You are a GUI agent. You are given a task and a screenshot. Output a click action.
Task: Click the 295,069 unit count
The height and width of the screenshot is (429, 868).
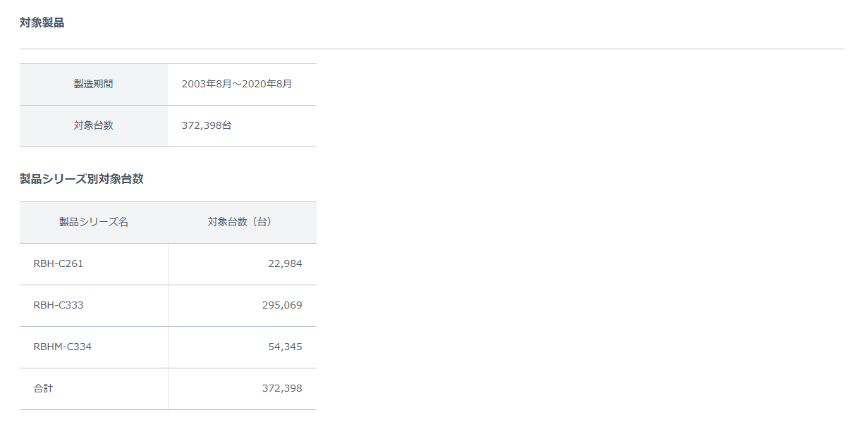point(281,305)
